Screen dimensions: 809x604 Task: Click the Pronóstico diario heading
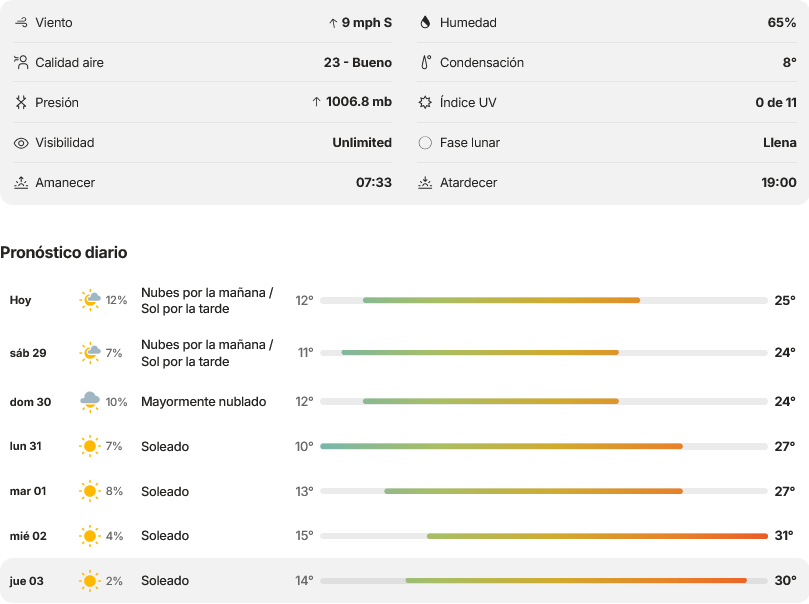point(63,252)
